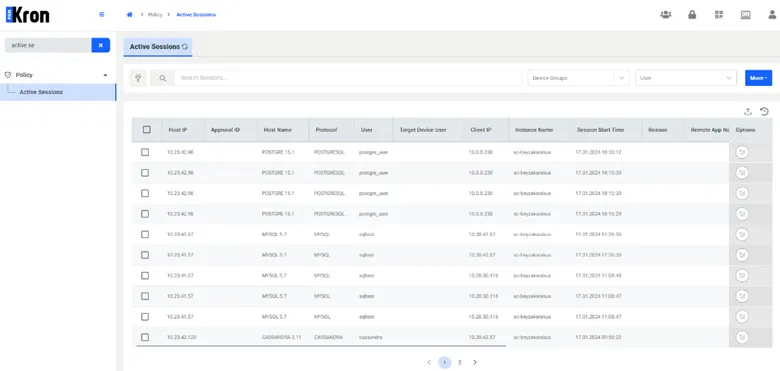Click the padlock icon in top bar
Screen dimensions: 780x371
[692, 14]
